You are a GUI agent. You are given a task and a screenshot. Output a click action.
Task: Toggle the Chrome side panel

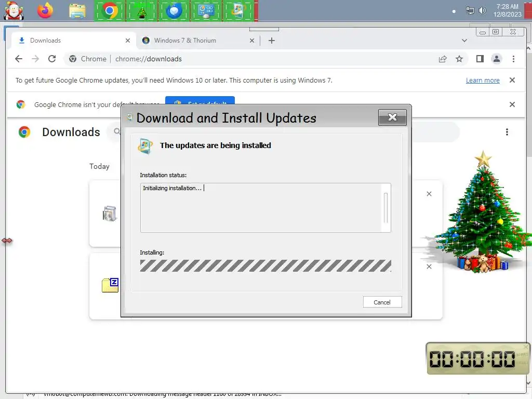coord(480,59)
